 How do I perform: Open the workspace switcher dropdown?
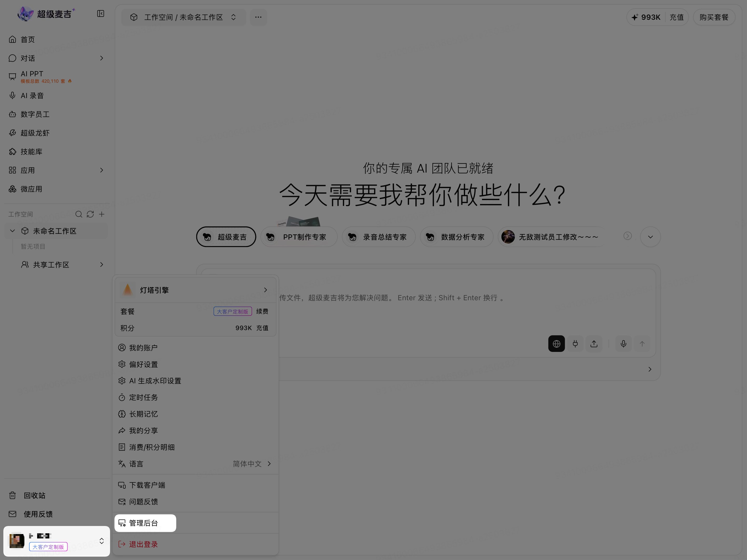coord(184,17)
